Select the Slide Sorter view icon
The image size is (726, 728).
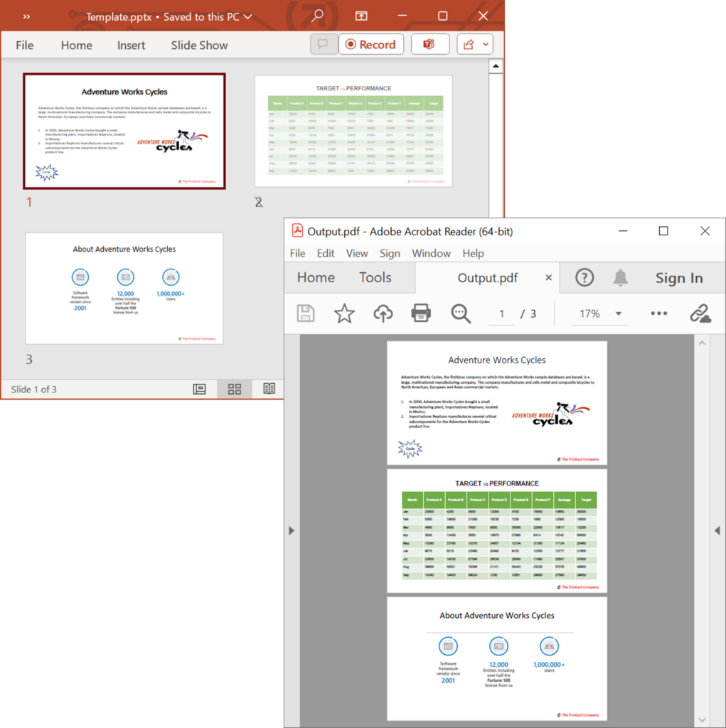coord(234,389)
